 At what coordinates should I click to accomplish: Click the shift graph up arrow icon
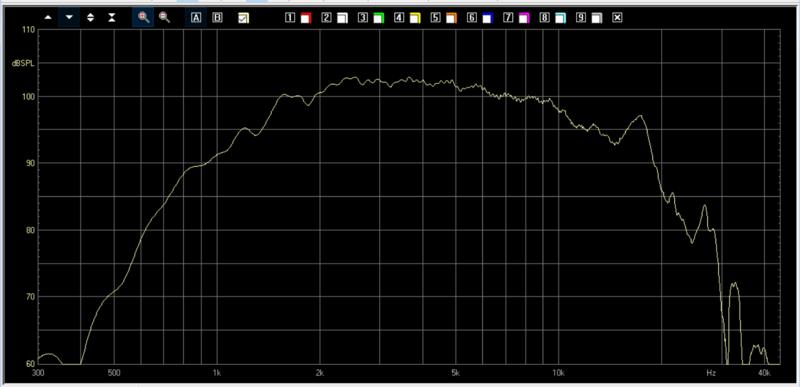[48, 18]
